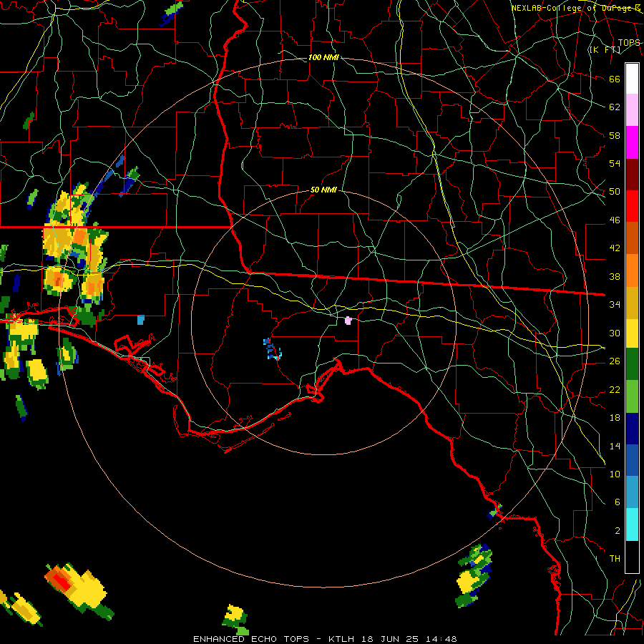The width and height of the screenshot is (644, 644).
Task: Click the light blue legend swatch near 6
Action: coord(632,492)
